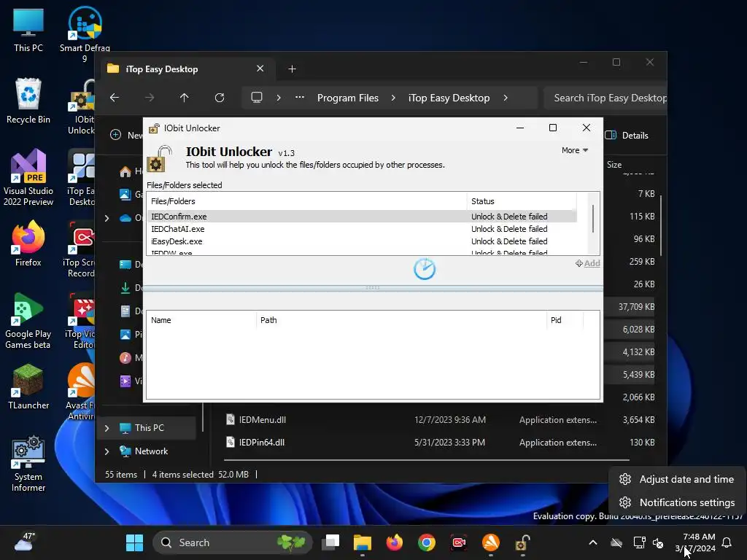This screenshot has width=747, height=560.
Task: Click Program Files in the breadcrumb
Action: (348, 98)
